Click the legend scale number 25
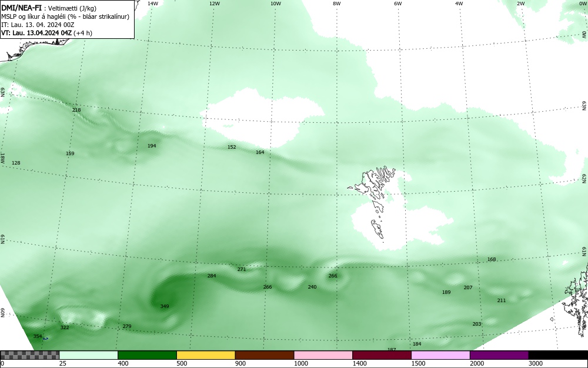The width and height of the screenshot is (588, 368). 63,363
